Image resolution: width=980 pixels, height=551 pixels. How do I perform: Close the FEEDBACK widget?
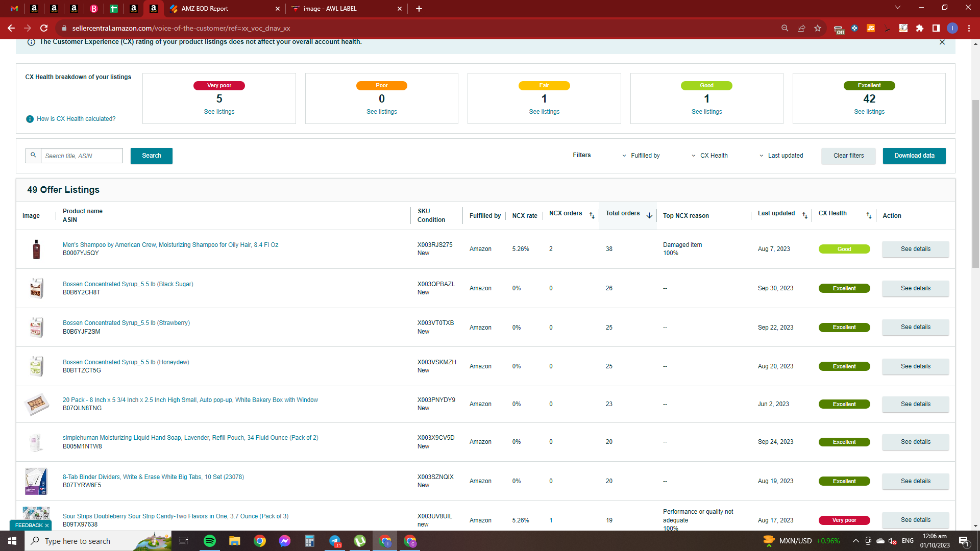(x=47, y=525)
